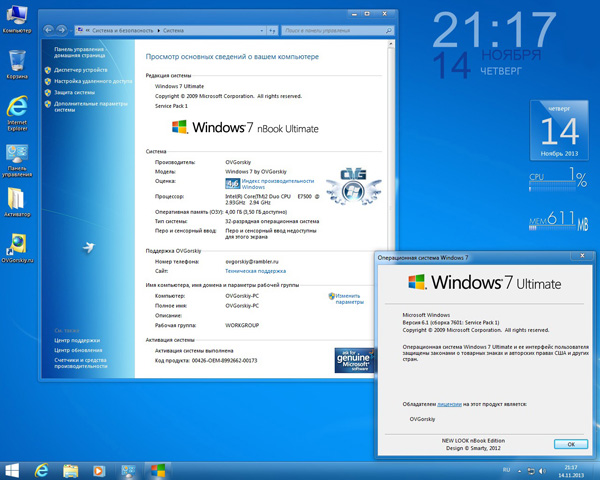Close the Операционная система Windows 7 dialog

pyautogui.click(x=582, y=255)
